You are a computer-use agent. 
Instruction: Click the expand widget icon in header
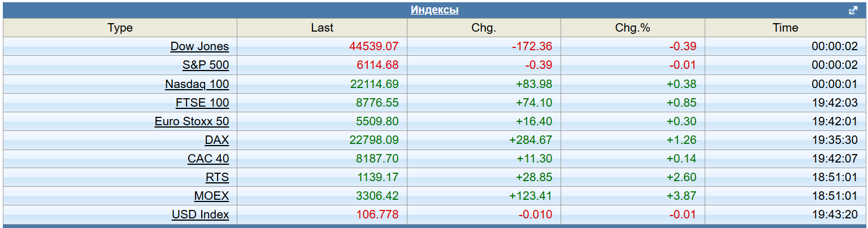click(x=853, y=10)
